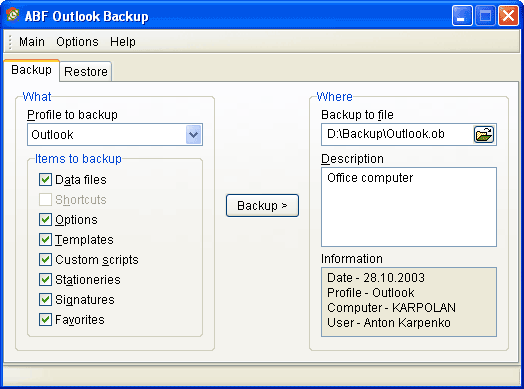Toggle the Options checkbox in Items to backup
The width and height of the screenshot is (524, 389).
click(45, 220)
